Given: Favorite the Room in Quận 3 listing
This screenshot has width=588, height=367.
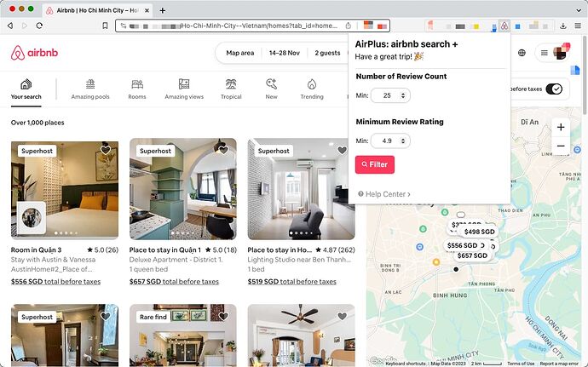Looking at the screenshot, I should click(x=106, y=150).
